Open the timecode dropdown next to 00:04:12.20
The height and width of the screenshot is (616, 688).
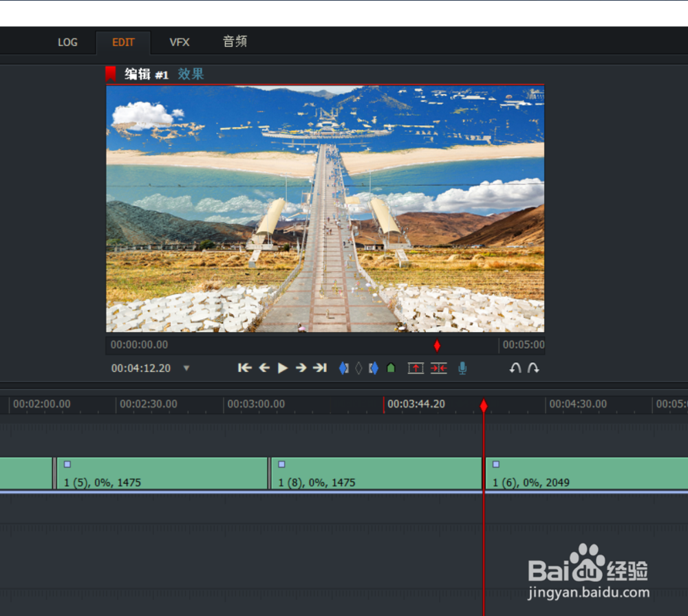pyautogui.click(x=186, y=368)
